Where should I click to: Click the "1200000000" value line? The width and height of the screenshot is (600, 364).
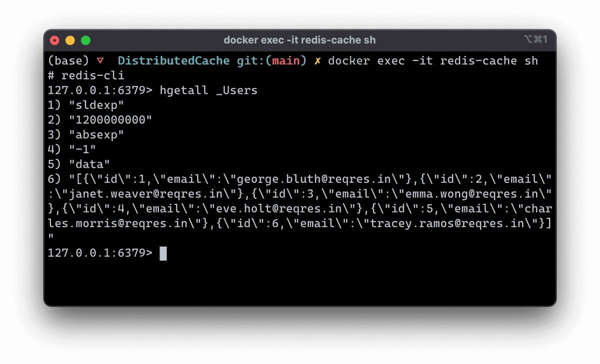pos(100,120)
